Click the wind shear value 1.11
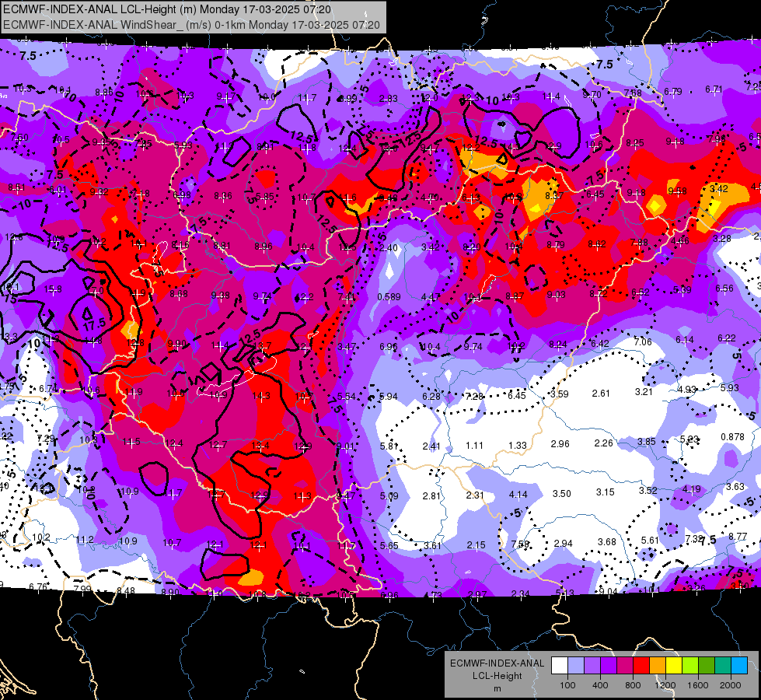 point(474,446)
